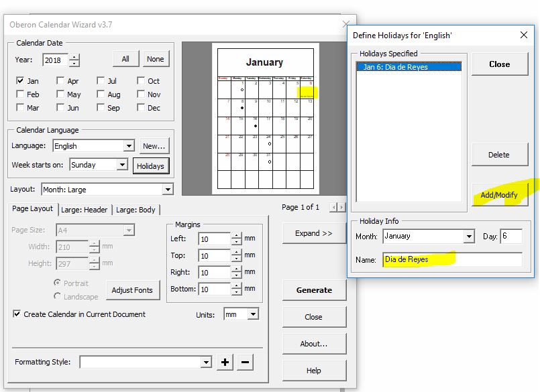This screenshot has height=392, width=540.
Task: Enable the Jul month checkbox
Action: click(x=101, y=80)
